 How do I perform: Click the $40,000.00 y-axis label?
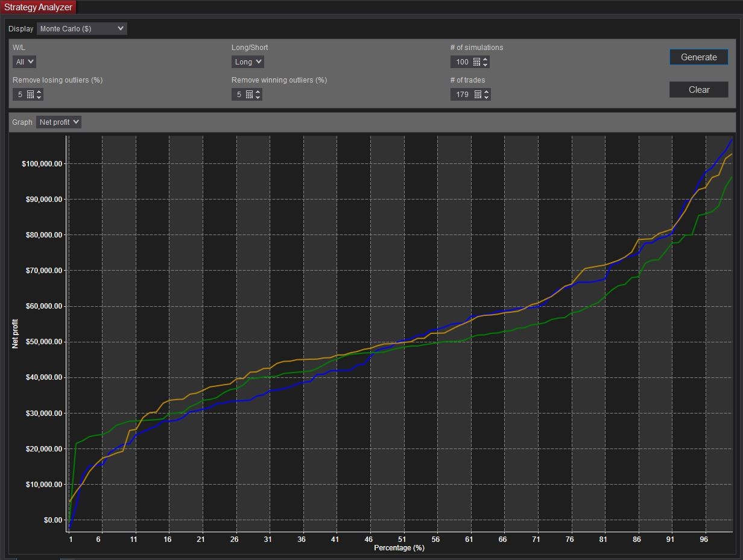pyautogui.click(x=43, y=377)
